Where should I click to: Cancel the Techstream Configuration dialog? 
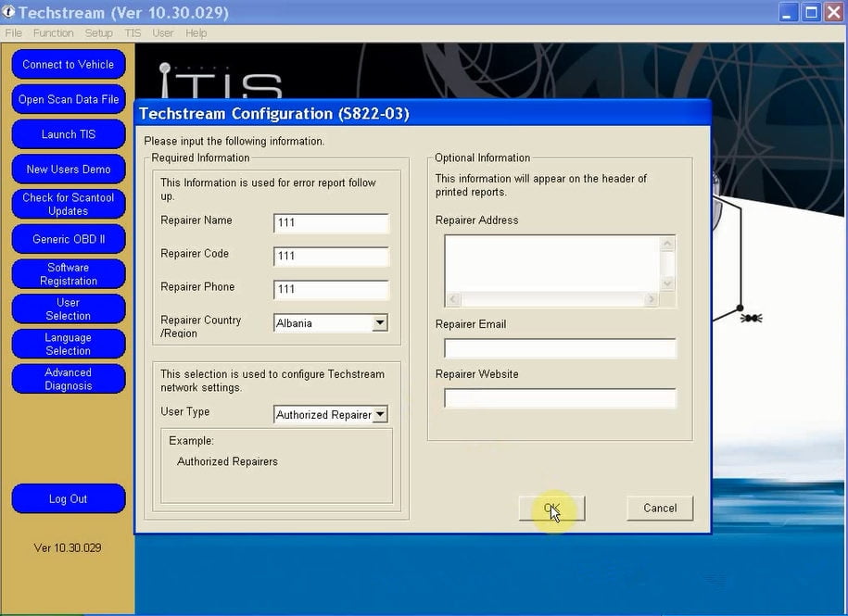[x=660, y=509]
